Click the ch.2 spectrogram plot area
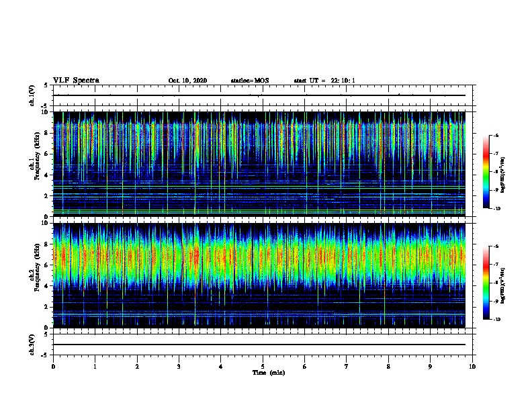The width and height of the screenshot is (532, 411). click(259, 275)
